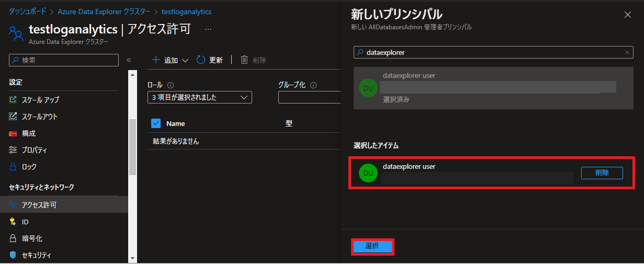This screenshot has height=264, width=644.
Task: Click the DU avatar in selected items
Action: pyautogui.click(x=368, y=173)
